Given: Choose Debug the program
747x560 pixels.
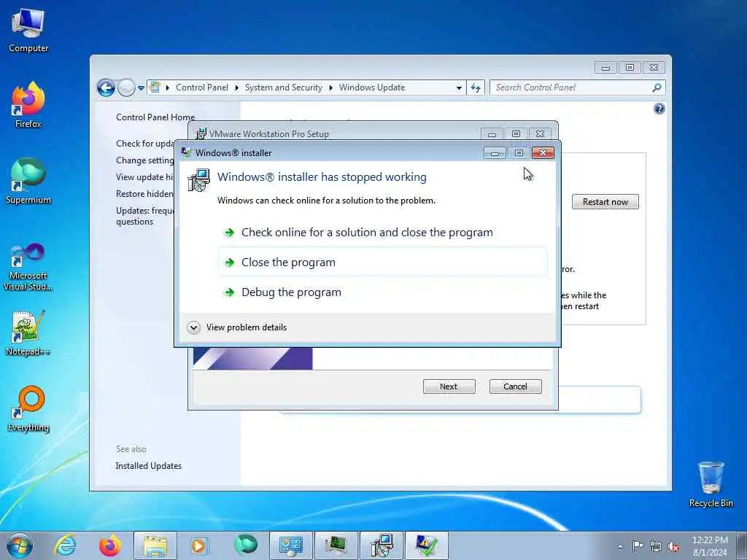Looking at the screenshot, I should click(x=382, y=292).
